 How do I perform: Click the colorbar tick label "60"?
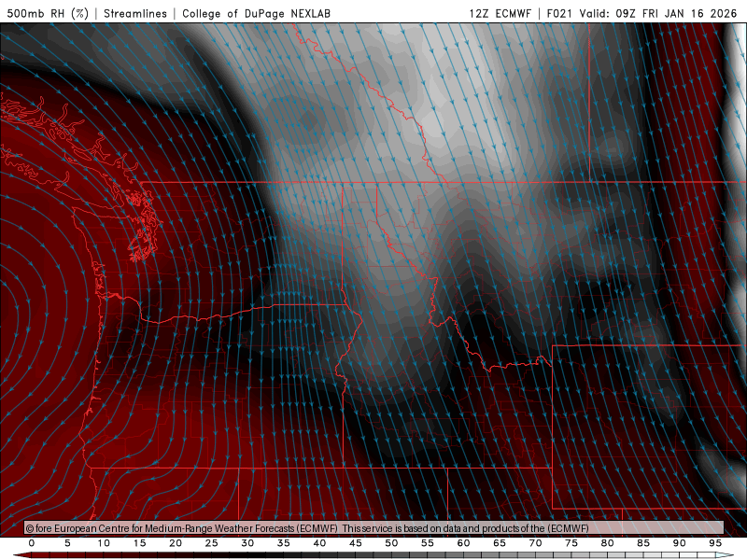[463, 543]
